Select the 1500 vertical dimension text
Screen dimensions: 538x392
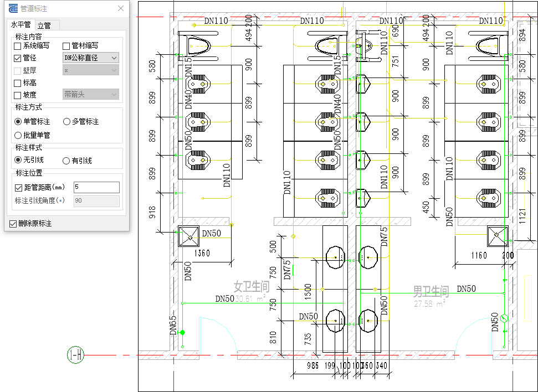pyautogui.click(x=308, y=291)
